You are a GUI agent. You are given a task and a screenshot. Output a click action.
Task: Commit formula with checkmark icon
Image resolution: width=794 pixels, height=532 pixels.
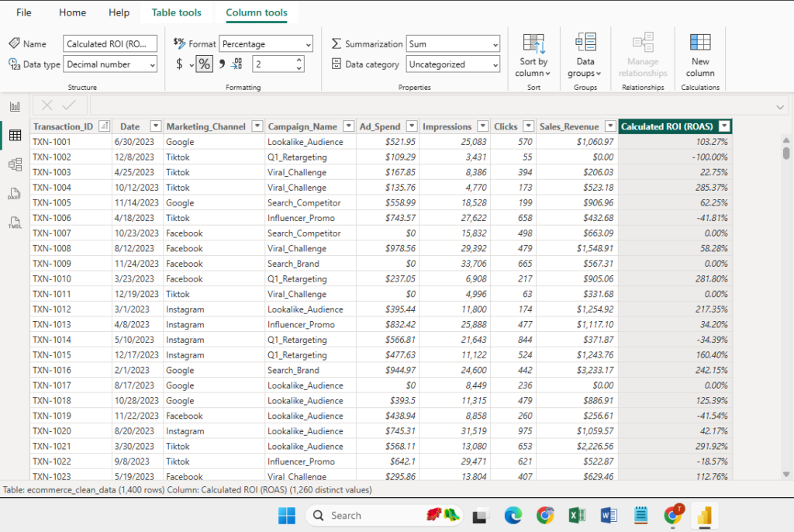pyautogui.click(x=69, y=105)
